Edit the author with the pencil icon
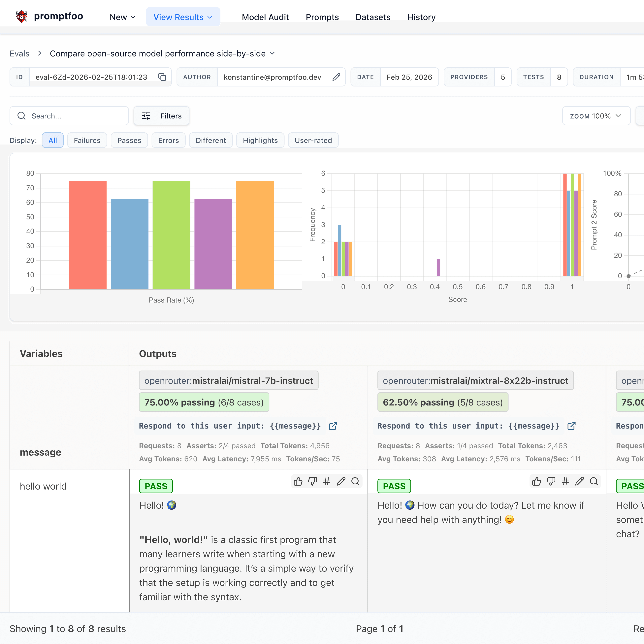 pos(336,77)
